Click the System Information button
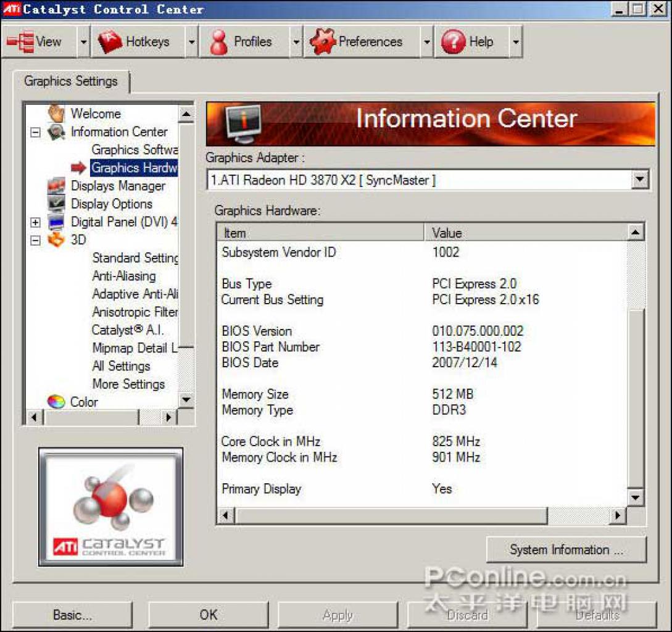 (x=566, y=550)
